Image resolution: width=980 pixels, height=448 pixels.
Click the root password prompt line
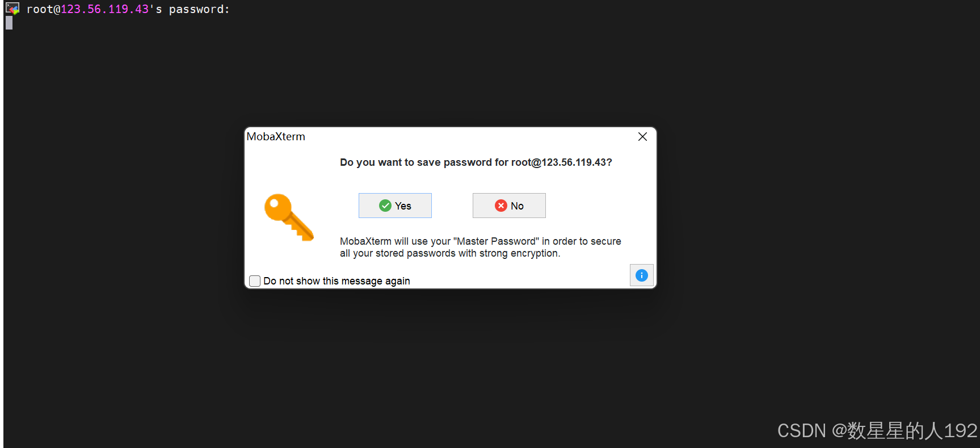point(128,9)
